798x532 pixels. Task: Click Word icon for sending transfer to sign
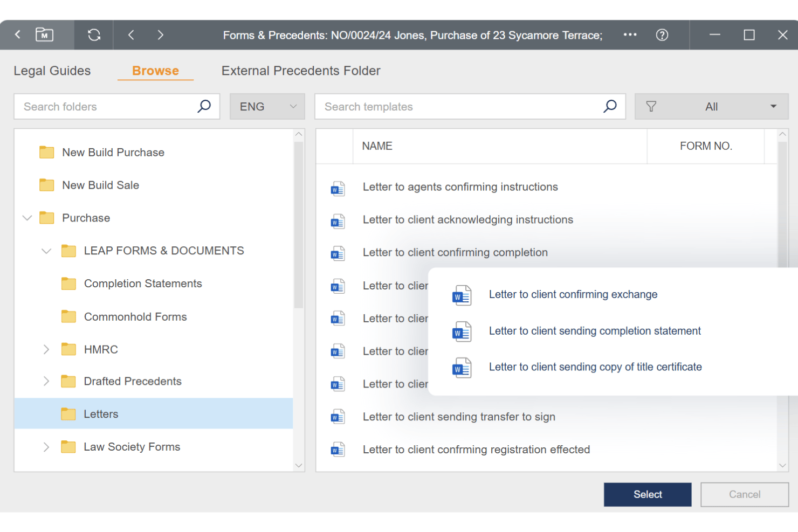click(338, 417)
